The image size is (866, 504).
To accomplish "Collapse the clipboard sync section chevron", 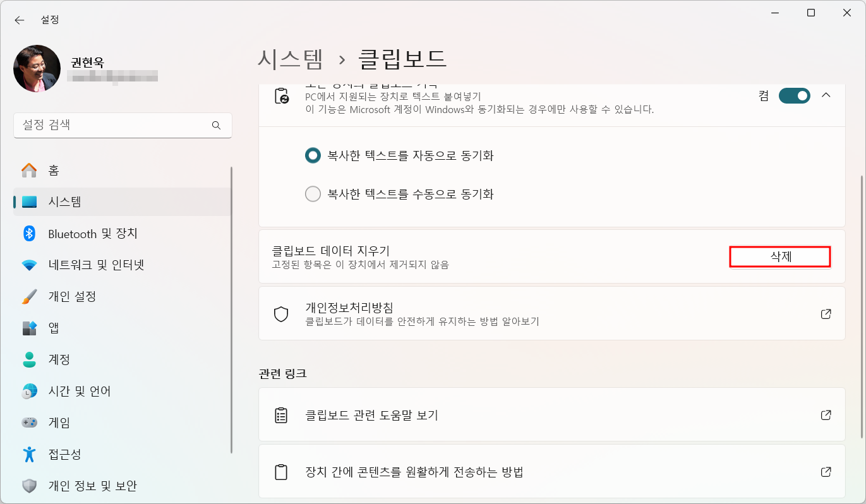I will [826, 95].
